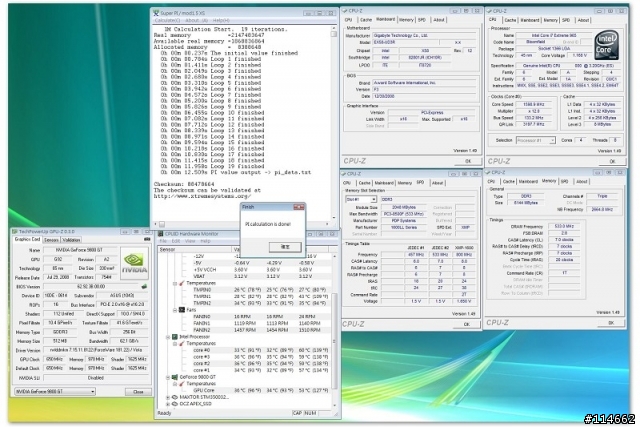Screen dimensions: 640x427
Task: Click the CPUID Hardware Monitor title bar icon
Action: [160, 234]
